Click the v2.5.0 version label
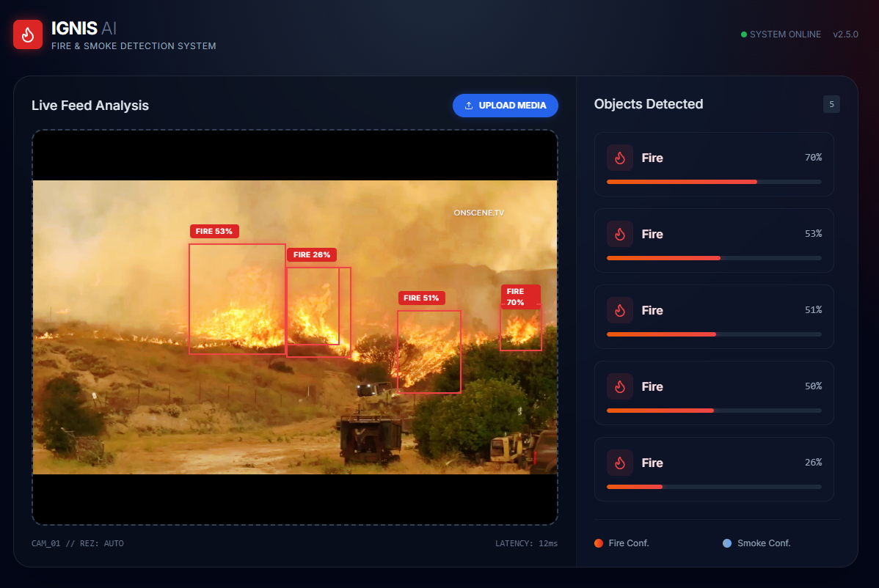 click(845, 34)
